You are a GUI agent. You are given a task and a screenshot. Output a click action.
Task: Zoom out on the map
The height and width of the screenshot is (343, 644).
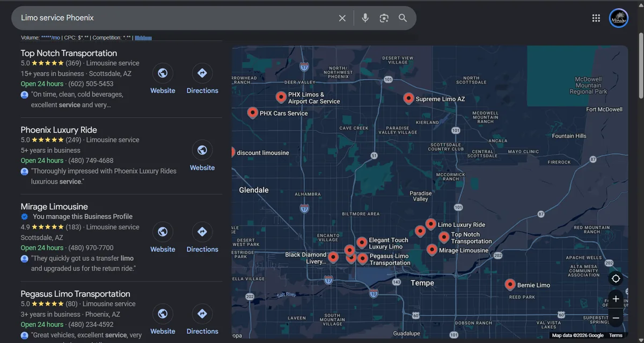point(616,318)
